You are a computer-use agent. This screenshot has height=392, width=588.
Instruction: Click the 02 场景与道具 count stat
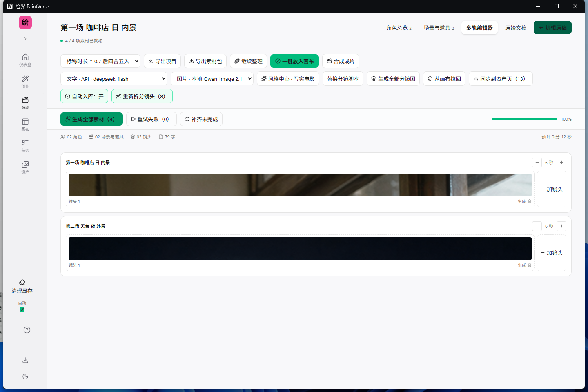(106, 137)
